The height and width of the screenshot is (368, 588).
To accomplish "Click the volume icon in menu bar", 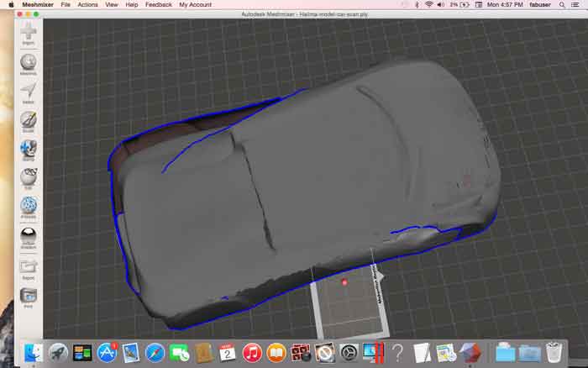I will (x=441, y=4).
